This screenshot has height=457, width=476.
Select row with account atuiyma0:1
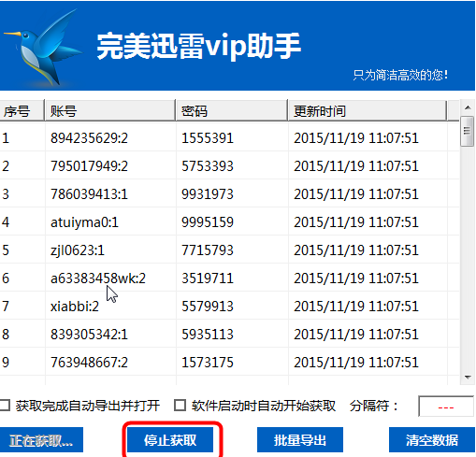229,221
